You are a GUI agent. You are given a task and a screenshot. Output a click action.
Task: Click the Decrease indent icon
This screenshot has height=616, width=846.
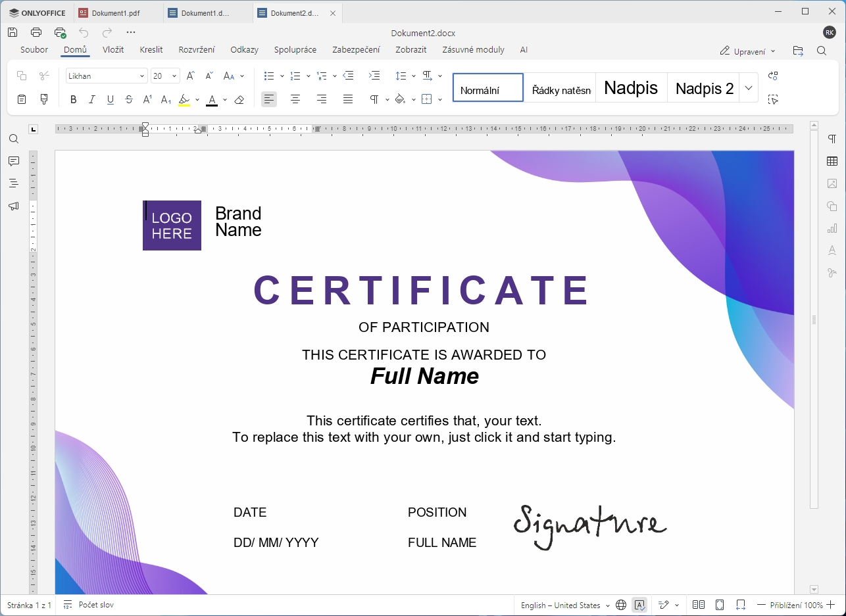349,76
